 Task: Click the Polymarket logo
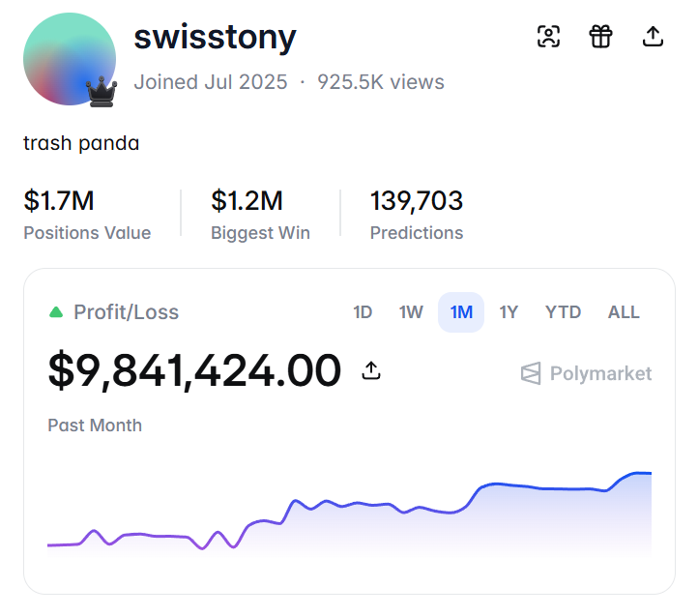tap(586, 373)
